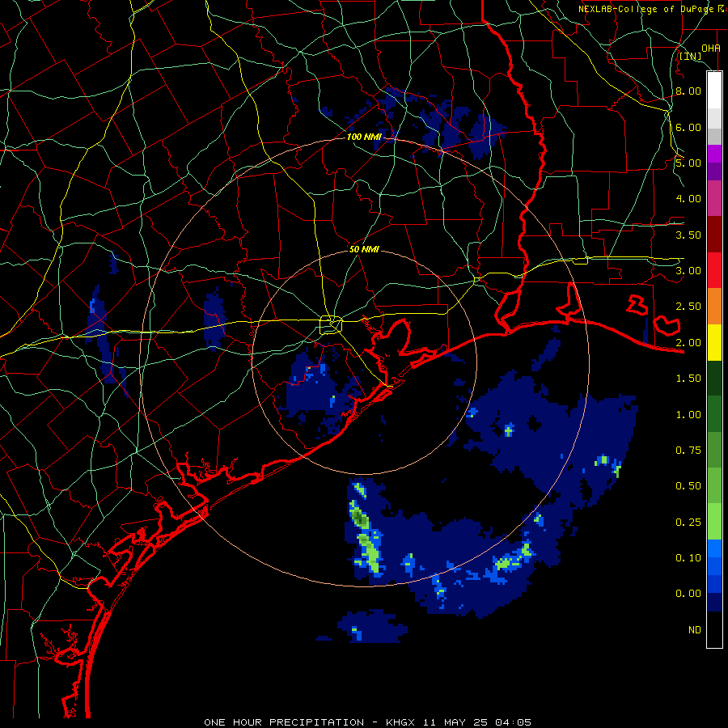Click the '8.00' legend value
This screenshot has height=728, width=728.
pyautogui.click(x=688, y=91)
